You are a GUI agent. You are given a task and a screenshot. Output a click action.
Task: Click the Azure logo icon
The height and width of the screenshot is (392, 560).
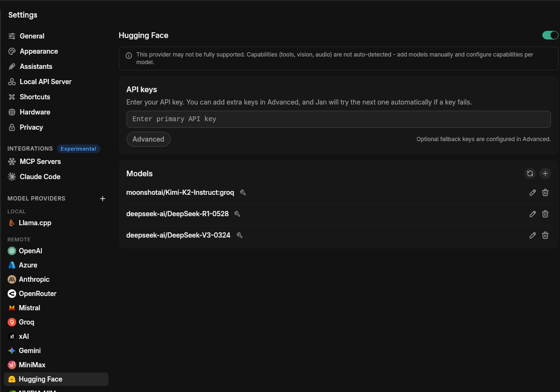click(12, 265)
